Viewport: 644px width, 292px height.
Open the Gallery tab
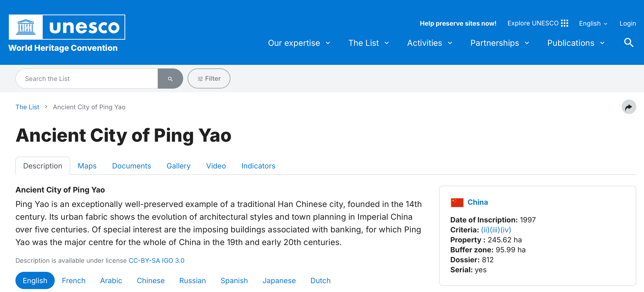click(179, 166)
